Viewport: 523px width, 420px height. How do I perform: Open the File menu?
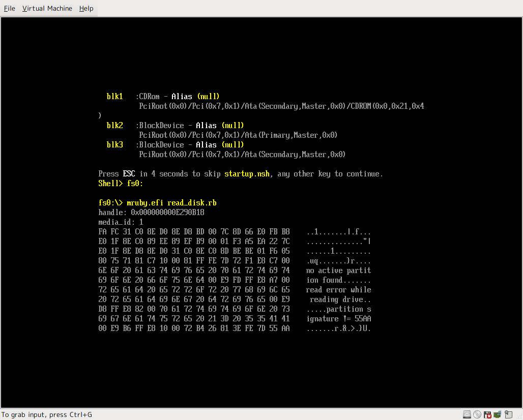tap(10, 9)
